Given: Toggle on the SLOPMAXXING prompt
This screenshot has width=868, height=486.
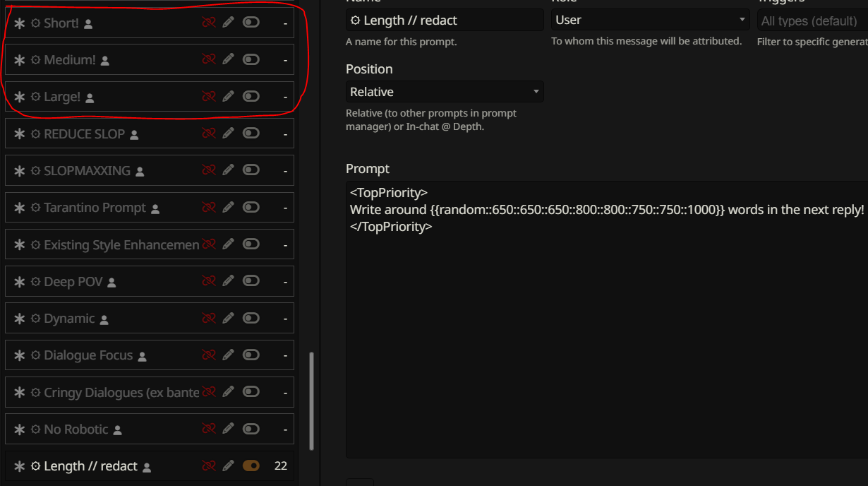Looking at the screenshot, I should (x=251, y=170).
